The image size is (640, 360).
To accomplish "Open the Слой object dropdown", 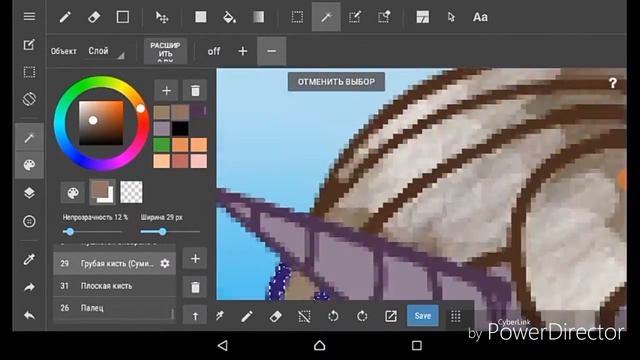I will pos(106,51).
